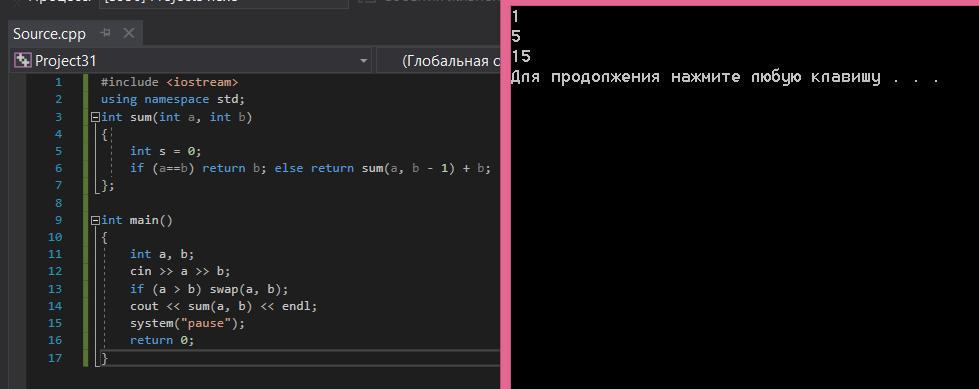The width and height of the screenshot is (979, 389).
Task: Click line number 14 in margin
Action: (x=55, y=306)
